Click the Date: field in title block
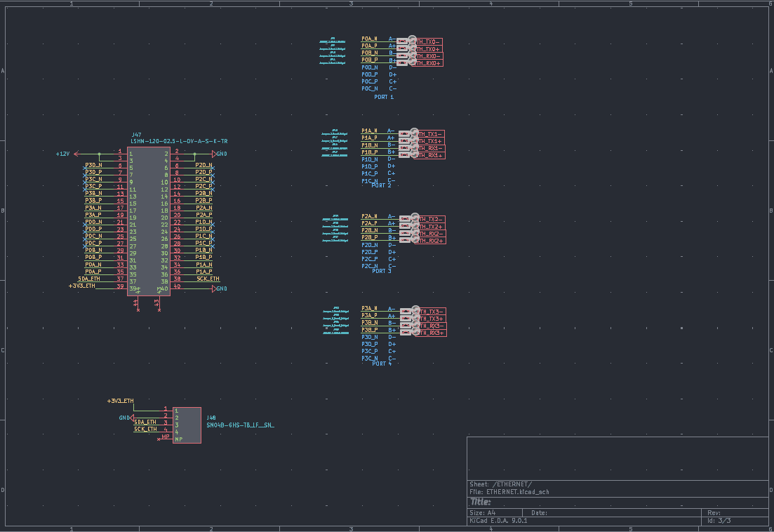The image size is (774, 532). click(x=539, y=513)
